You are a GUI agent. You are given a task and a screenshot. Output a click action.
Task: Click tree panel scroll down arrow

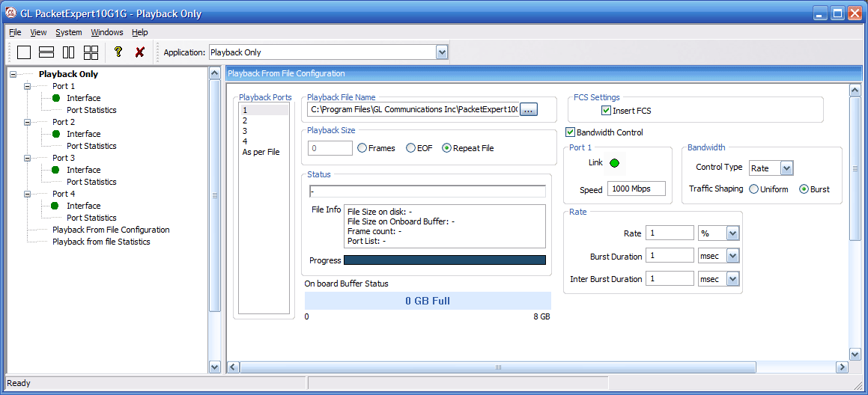[x=215, y=367]
